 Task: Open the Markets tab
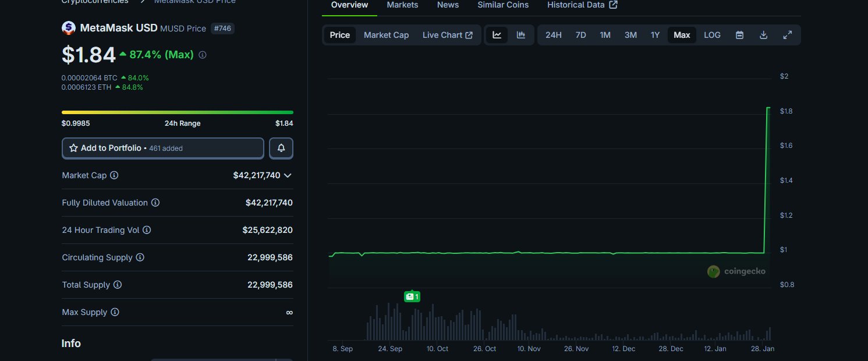click(402, 5)
